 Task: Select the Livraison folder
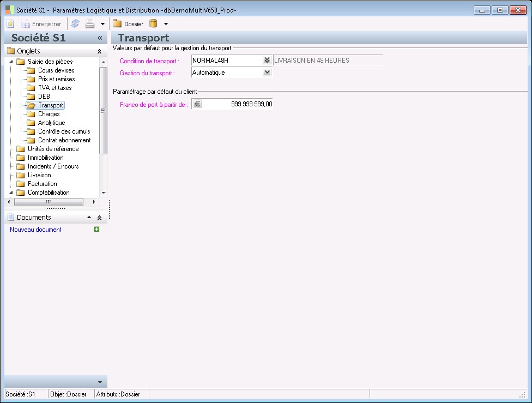tap(39, 175)
